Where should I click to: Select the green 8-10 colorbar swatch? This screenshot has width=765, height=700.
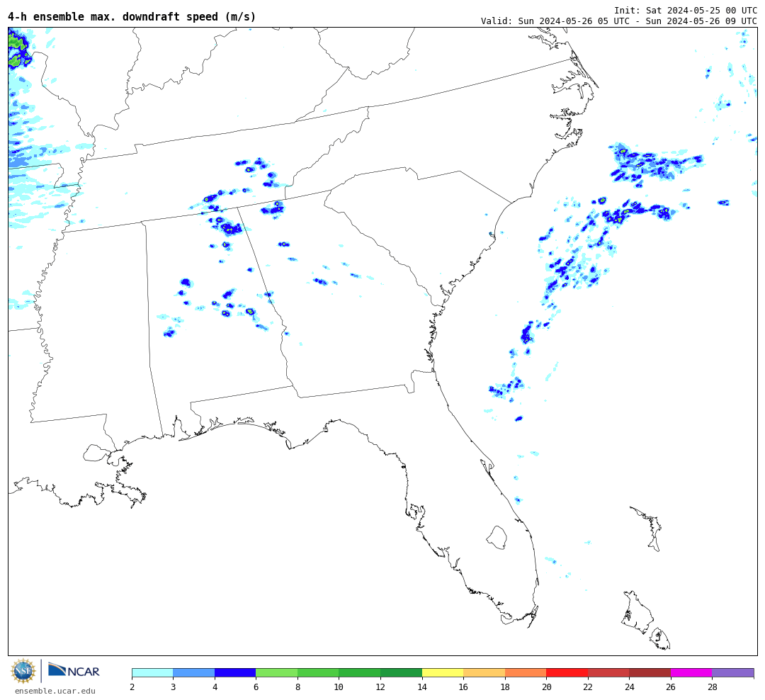[318, 672]
